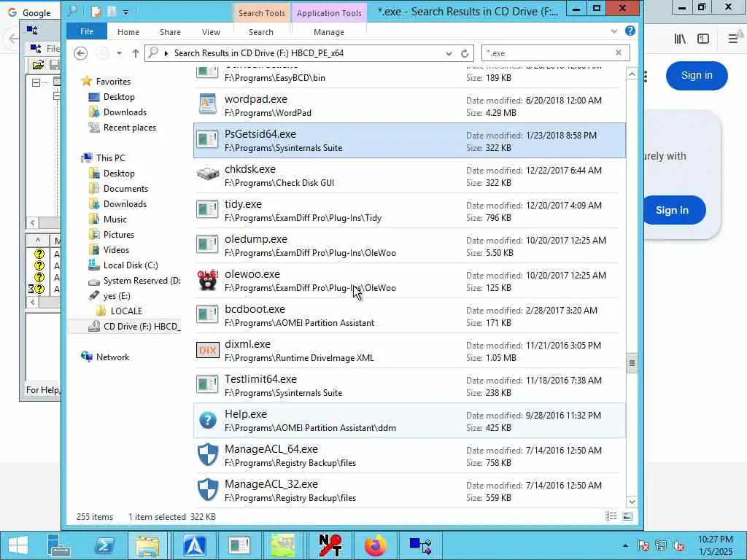Viewport: 747px width, 560px height.
Task: Select the chkdsk.exe disk icon
Action: pos(208,174)
